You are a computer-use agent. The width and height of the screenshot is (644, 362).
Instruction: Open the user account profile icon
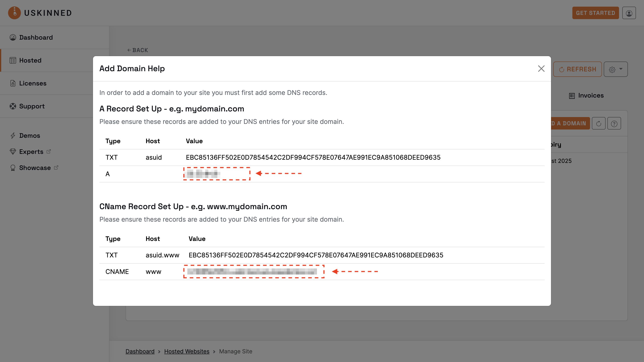pos(629,13)
